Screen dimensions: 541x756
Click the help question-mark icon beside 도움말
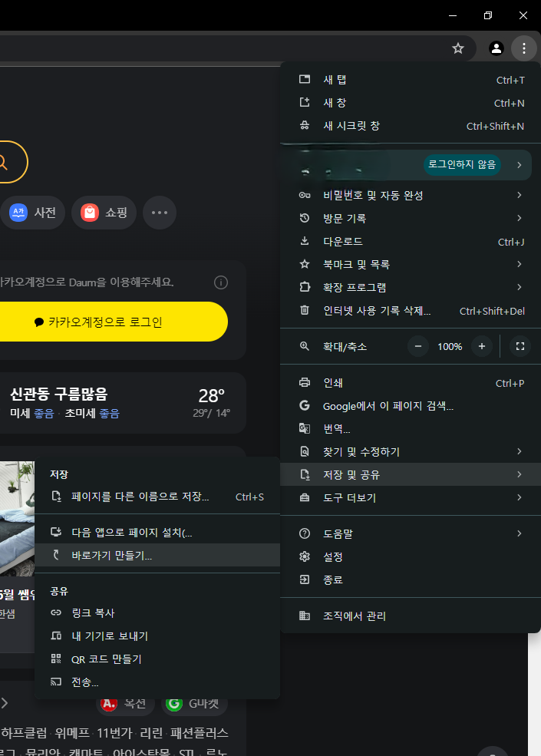[x=305, y=533]
